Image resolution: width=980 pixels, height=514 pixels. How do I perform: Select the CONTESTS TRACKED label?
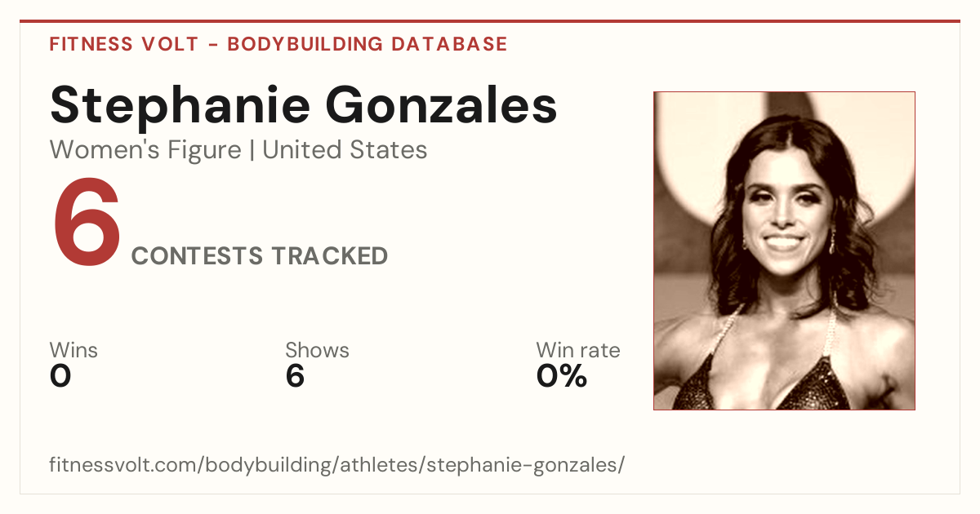coord(260,256)
